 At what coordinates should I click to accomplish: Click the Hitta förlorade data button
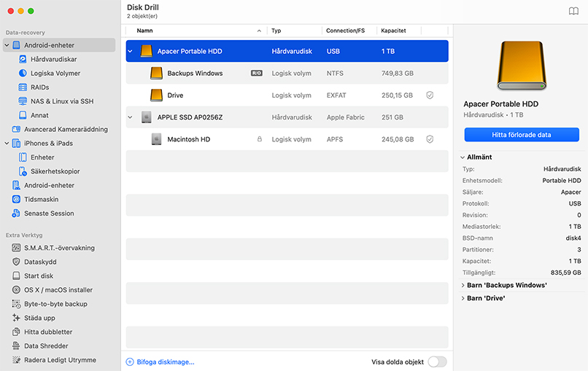522,135
